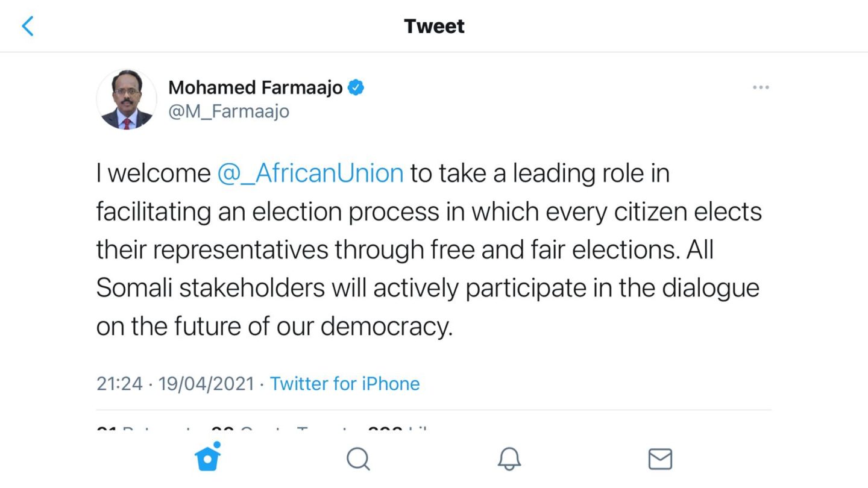868x488 pixels.
Task: Open the three-dot more options menu
Action: tap(761, 88)
